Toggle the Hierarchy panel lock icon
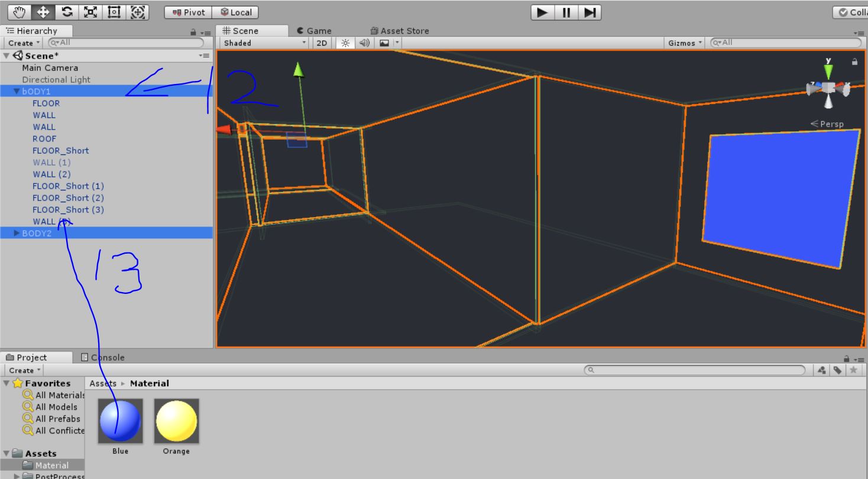868x479 pixels. coord(193,33)
